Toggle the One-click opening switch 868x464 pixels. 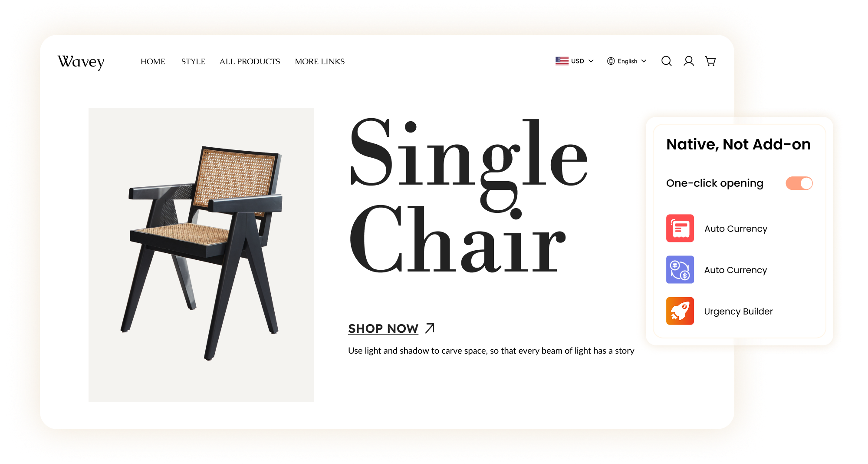[x=799, y=183]
